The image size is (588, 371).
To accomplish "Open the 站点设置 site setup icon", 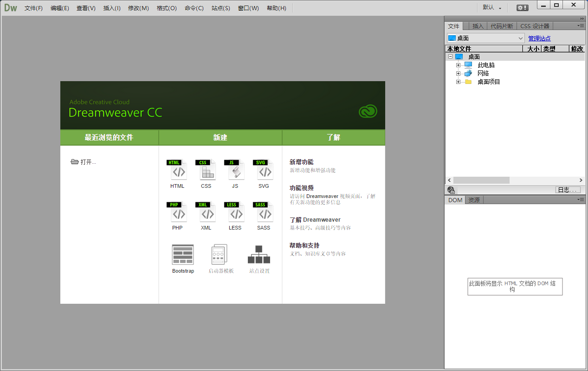I will (x=259, y=255).
